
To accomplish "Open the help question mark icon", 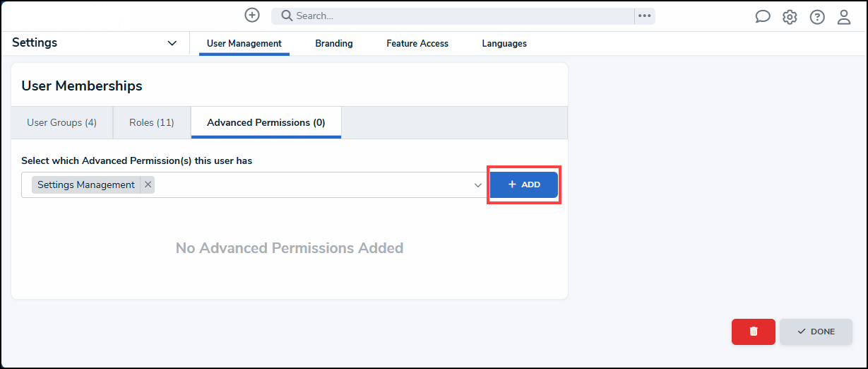I will pos(817,17).
